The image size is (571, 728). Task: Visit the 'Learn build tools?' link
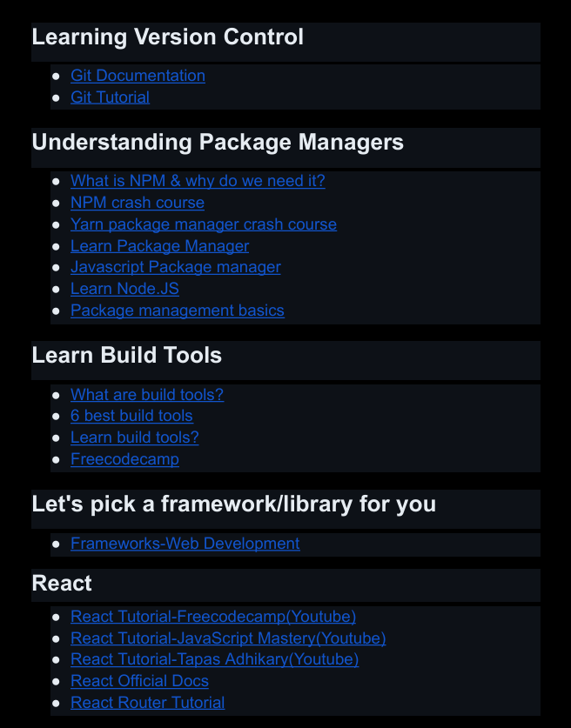[134, 437]
